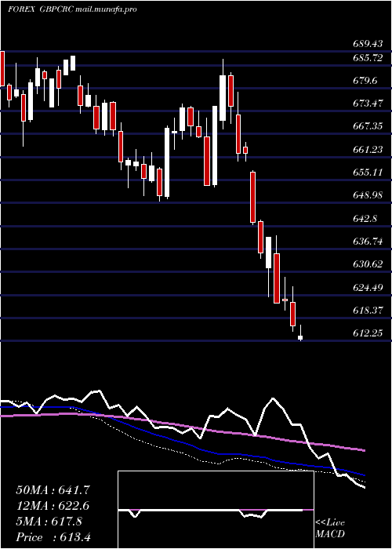Click the Price : 613.4 value

pos(53,537)
